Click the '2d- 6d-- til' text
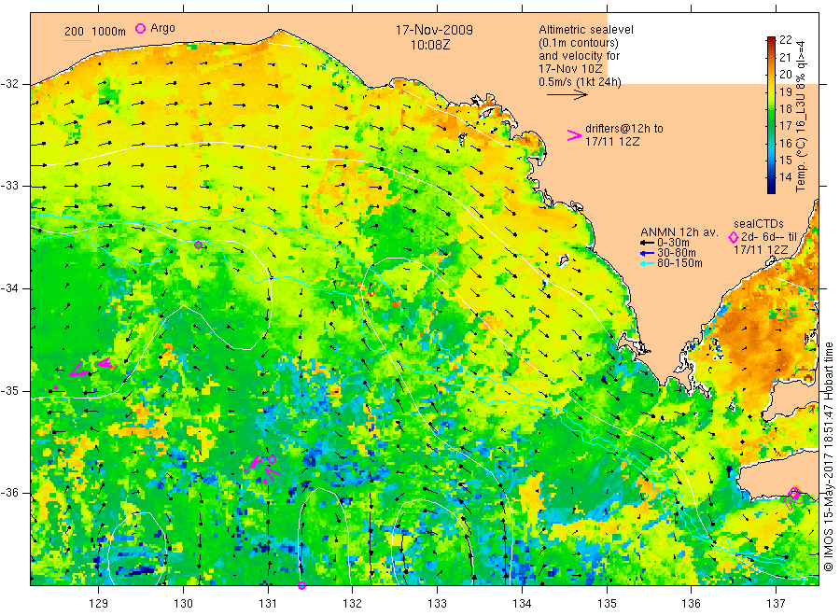 (769, 237)
